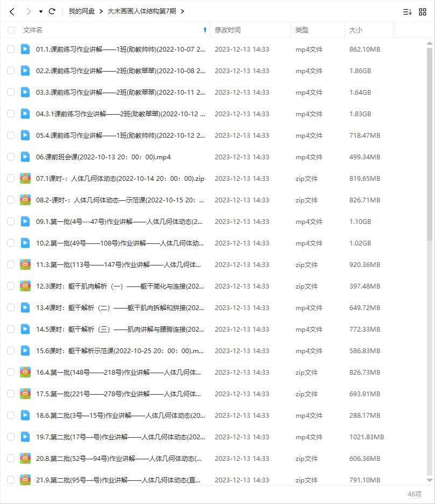Sort by the 修改时间 column header
This screenshot has height=504, width=435.
[228, 30]
